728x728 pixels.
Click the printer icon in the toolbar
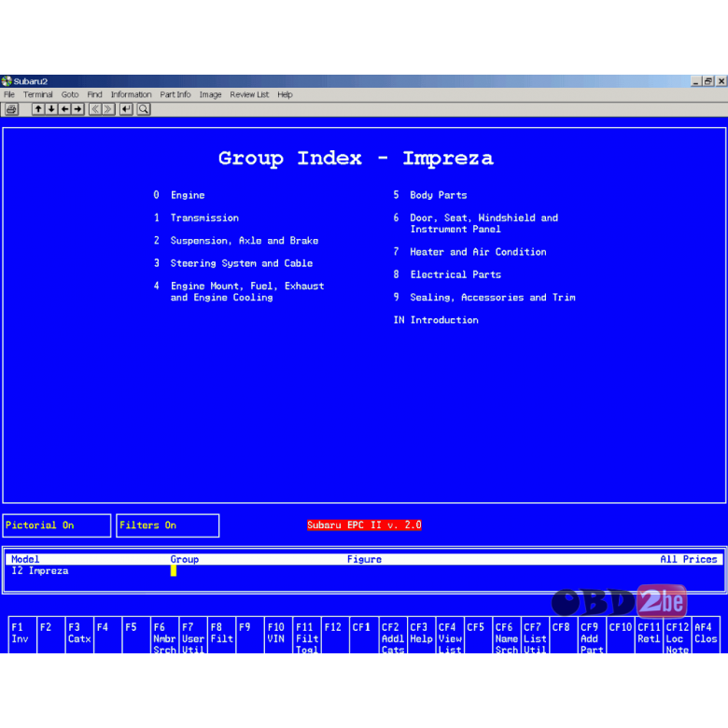click(x=11, y=109)
